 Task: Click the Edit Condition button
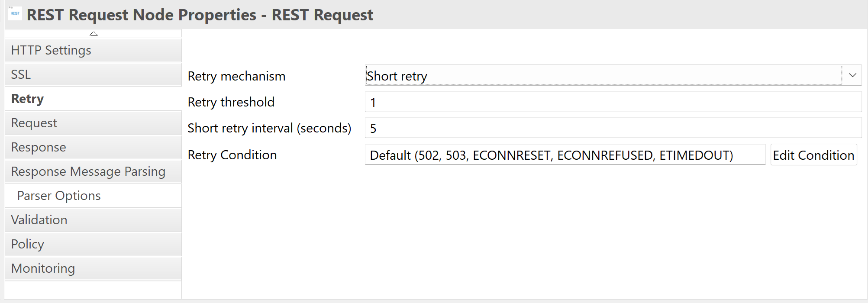(813, 155)
